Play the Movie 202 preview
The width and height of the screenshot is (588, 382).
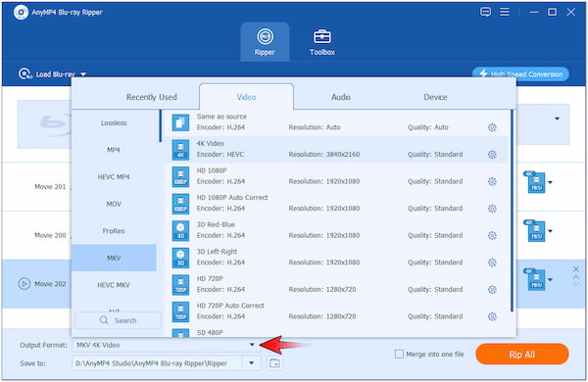[24, 284]
